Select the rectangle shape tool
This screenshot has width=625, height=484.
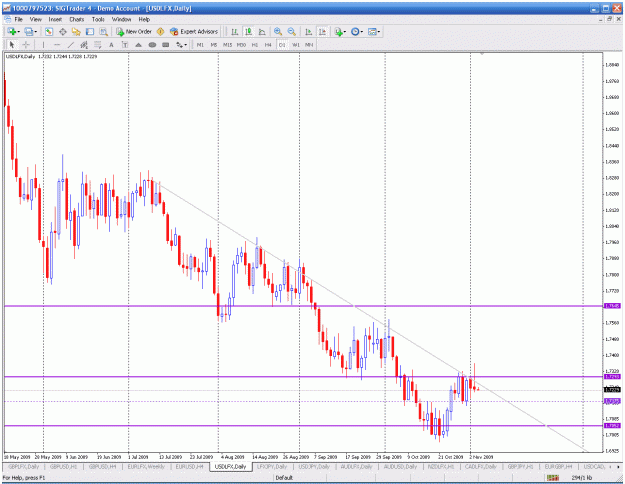pyautogui.click(x=165, y=45)
